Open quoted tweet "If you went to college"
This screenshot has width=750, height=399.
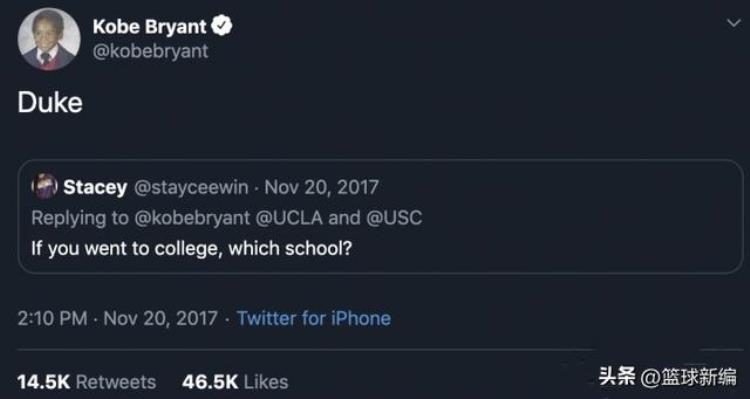(191, 248)
